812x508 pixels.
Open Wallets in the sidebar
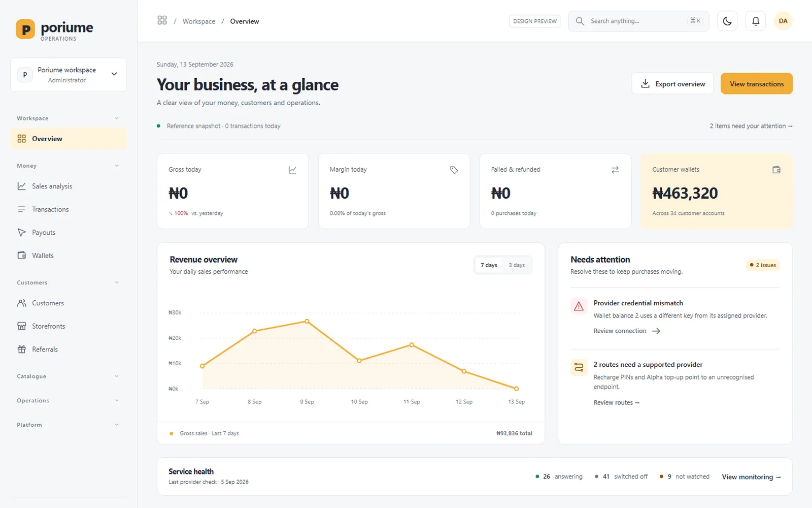[x=69, y=256]
